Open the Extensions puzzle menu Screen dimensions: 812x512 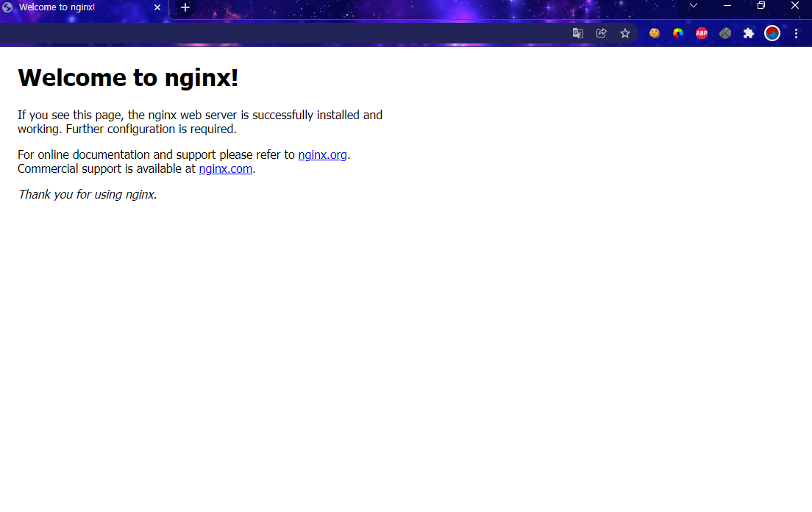(x=748, y=33)
